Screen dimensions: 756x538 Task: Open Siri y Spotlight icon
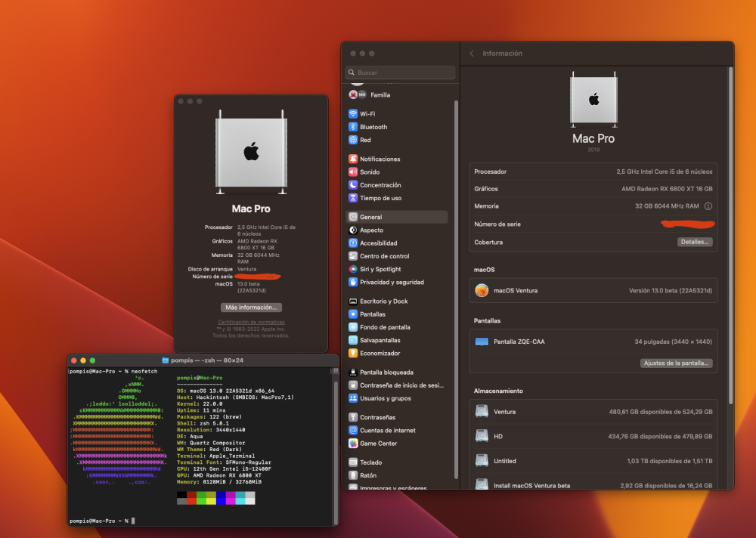[x=353, y=269]
